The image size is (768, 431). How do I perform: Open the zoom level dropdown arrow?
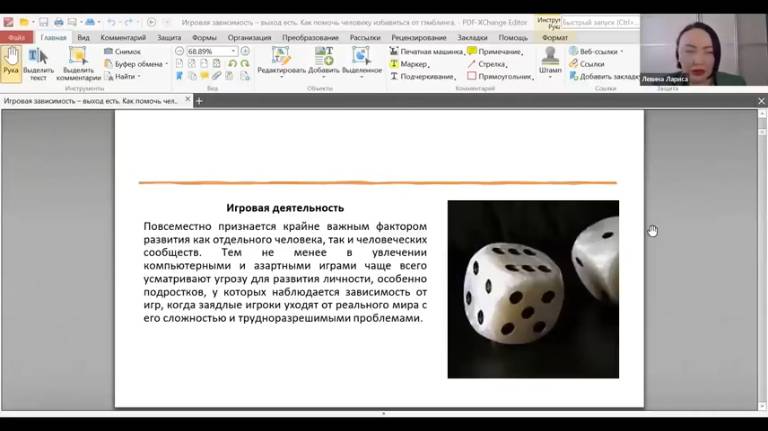click(x=234, y=51)
